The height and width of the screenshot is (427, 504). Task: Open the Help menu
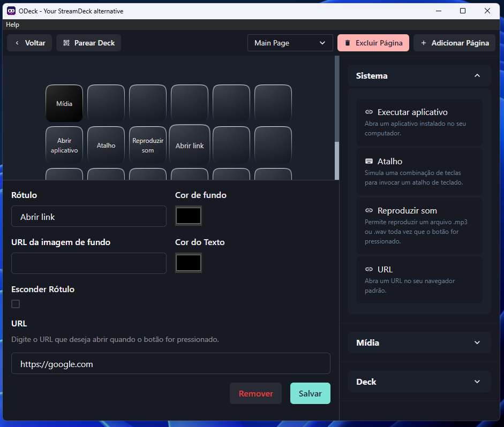(x=12, y=24)
